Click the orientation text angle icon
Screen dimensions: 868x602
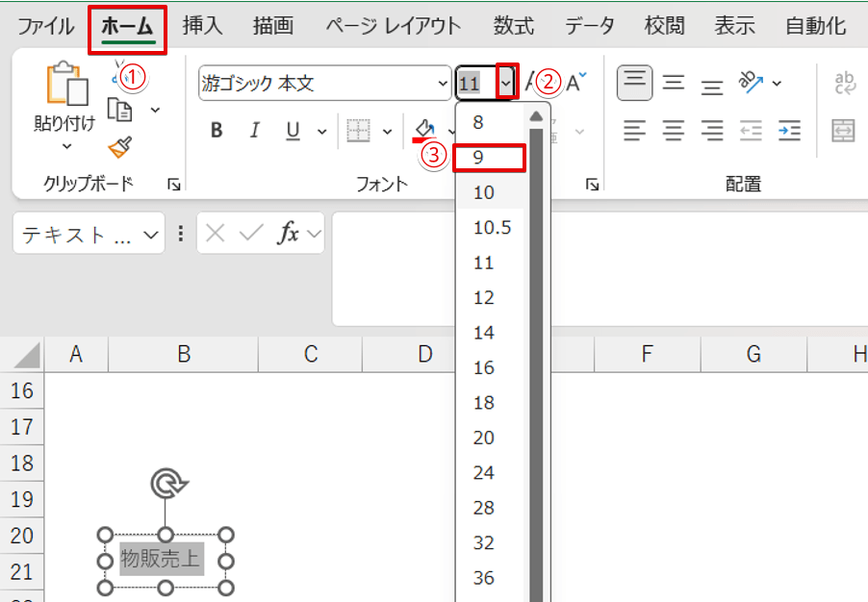click(751, 83)
